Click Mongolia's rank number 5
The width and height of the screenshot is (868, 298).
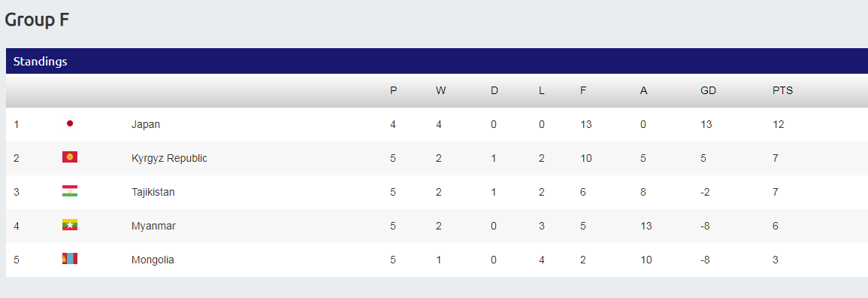[x=17, y=260]
